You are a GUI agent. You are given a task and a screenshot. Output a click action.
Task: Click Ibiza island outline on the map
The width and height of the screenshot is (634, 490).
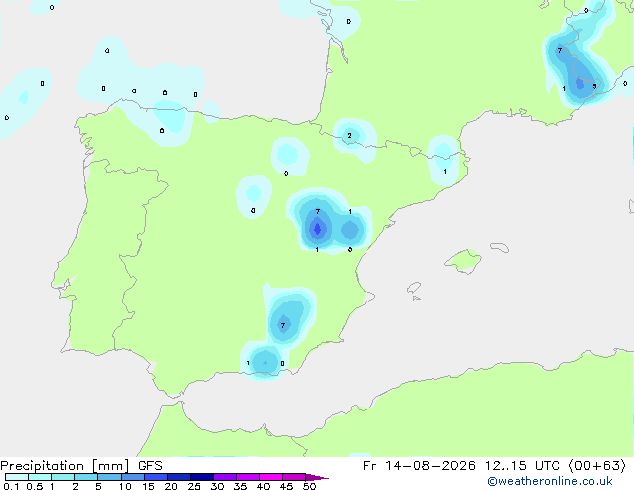pyautogui.click(x=414, y=288)
